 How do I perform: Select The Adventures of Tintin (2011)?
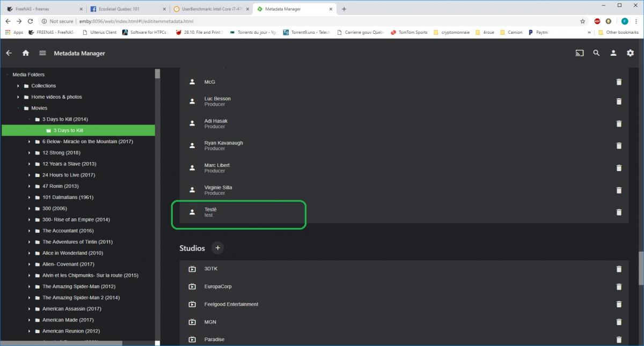tap(77, 242)
